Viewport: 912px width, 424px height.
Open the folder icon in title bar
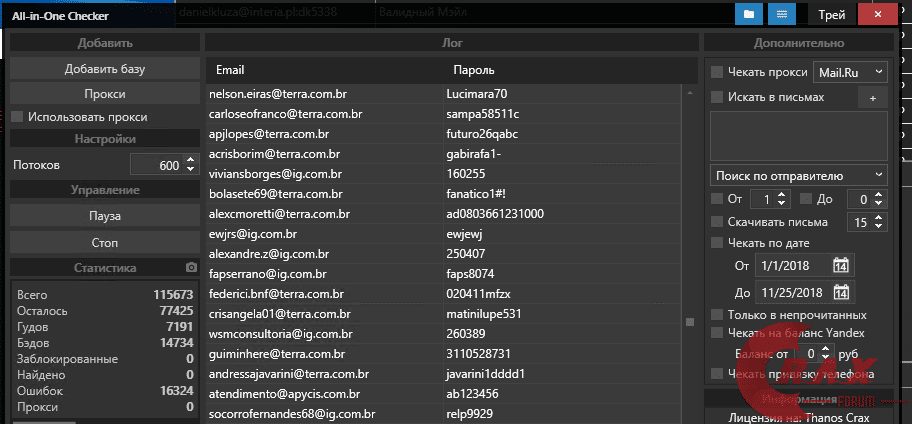point(749,15)
